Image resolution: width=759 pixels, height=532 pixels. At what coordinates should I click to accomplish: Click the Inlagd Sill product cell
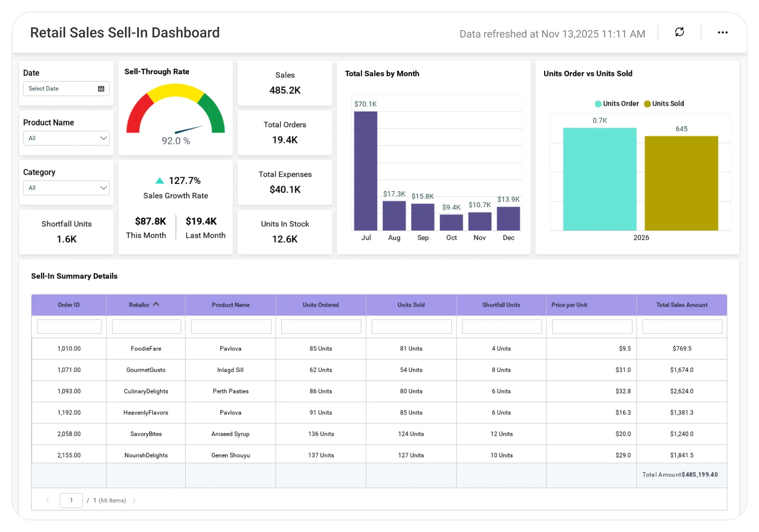tap(231, 370)
